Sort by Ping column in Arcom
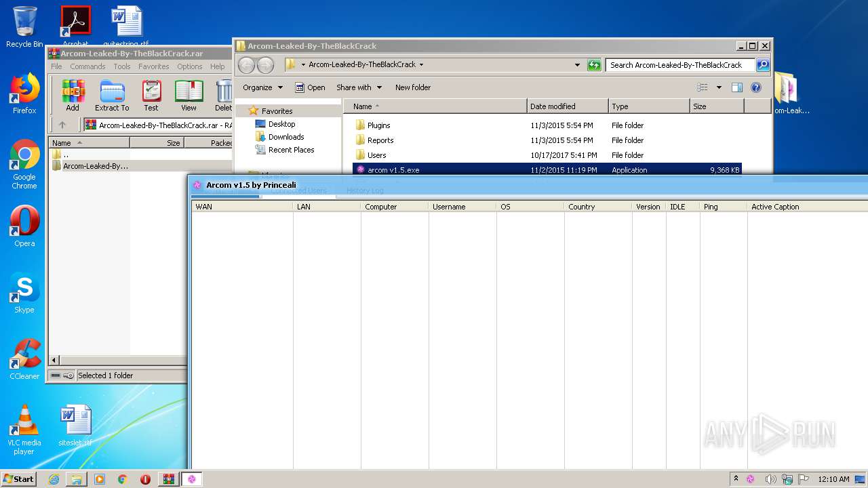The image size is (868, 488). pos(724,207)
